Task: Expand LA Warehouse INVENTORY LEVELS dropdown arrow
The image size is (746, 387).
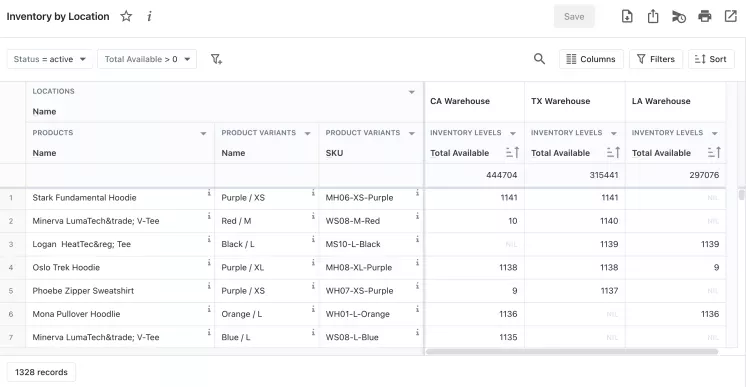Action: (715, 133)
